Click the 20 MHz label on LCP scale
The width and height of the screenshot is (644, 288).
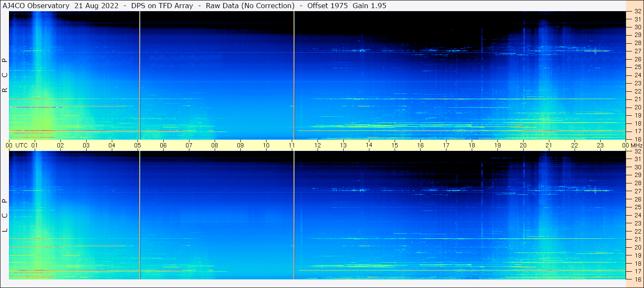point(638,247)
